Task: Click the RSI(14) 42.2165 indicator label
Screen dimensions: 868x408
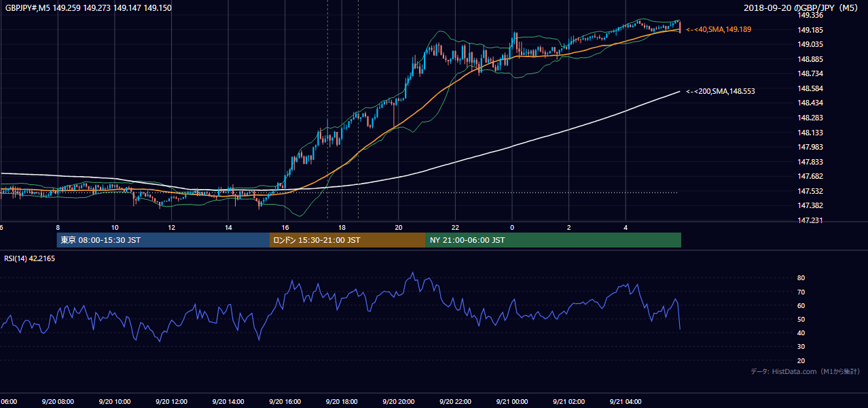Action: pos(30,258)
